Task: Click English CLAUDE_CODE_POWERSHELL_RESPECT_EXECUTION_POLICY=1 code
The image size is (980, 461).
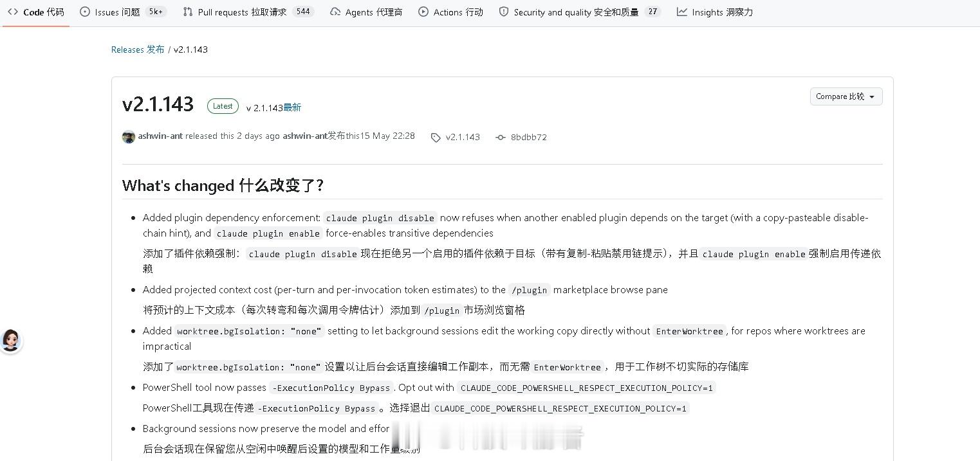Action: pyautogui.click(x=587, y=388)
